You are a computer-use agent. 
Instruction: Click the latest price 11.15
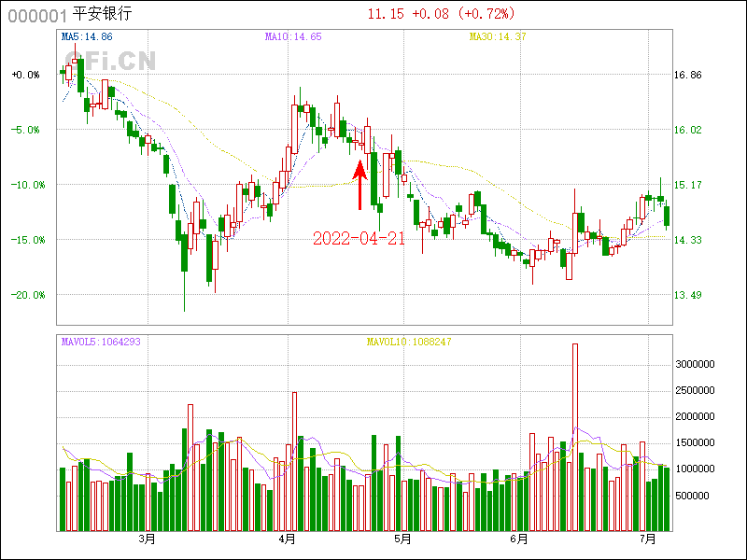(386, 14)
